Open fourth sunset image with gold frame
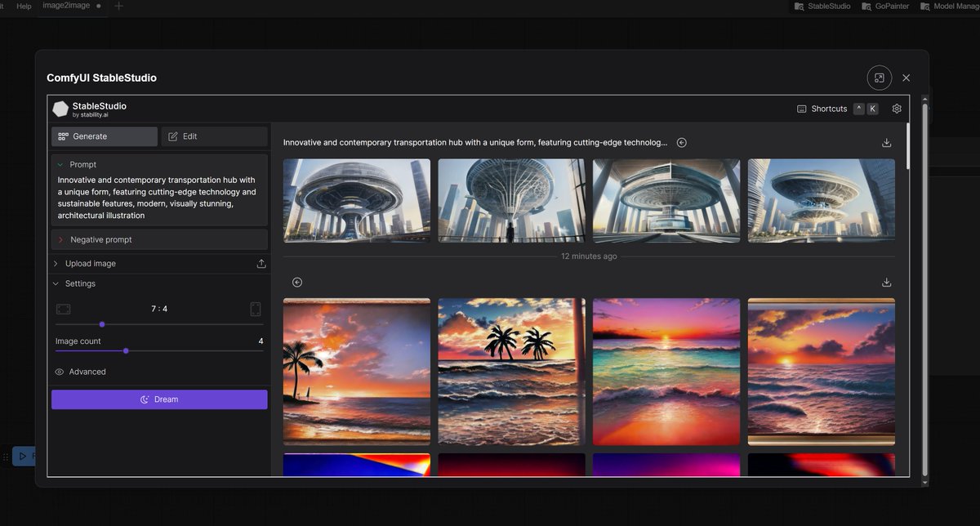980x526 pixels. click(822, 372)
